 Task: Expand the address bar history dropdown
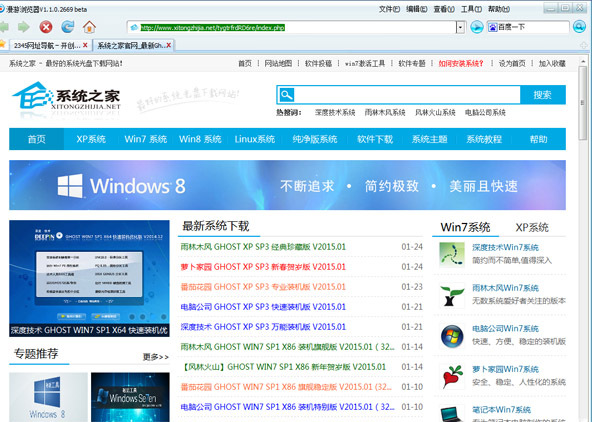click(x=460, y=27)
